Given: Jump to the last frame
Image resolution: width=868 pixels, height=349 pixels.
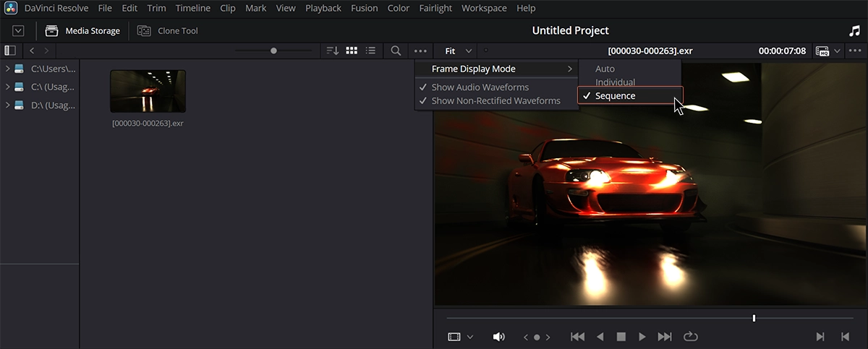Looking at the screenshot, I should coord(665,337).
